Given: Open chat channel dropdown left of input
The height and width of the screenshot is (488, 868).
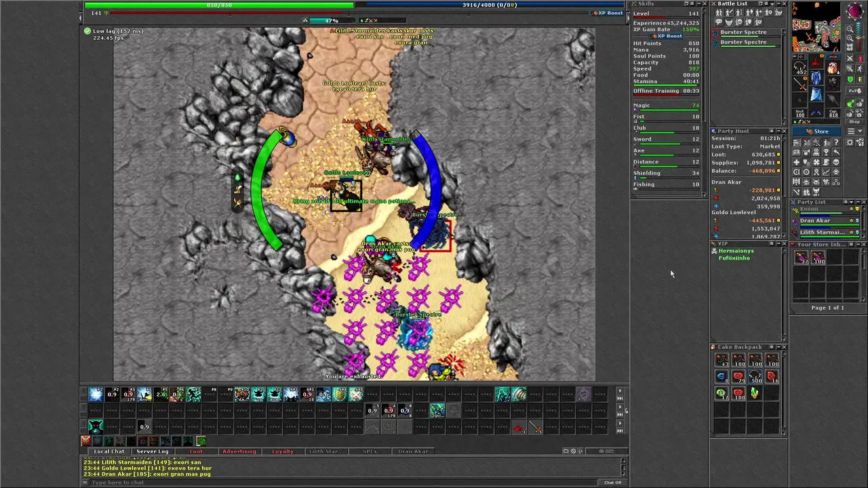Looking at the screenshot, I should click(85, 483).
